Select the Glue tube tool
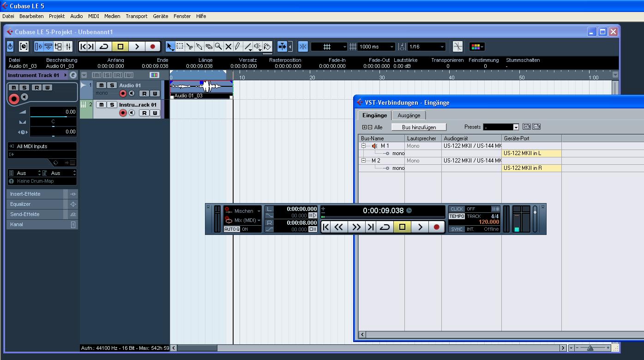 point(199,47)
